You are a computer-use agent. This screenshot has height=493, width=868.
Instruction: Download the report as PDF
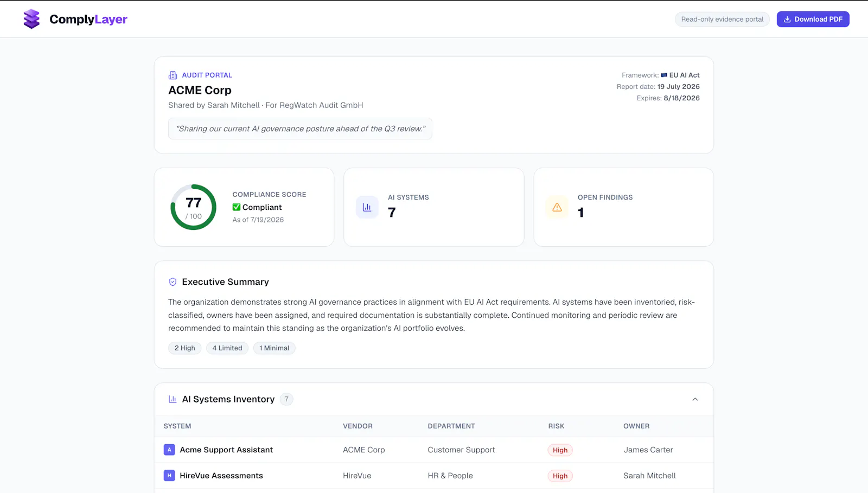pos(813,19)
